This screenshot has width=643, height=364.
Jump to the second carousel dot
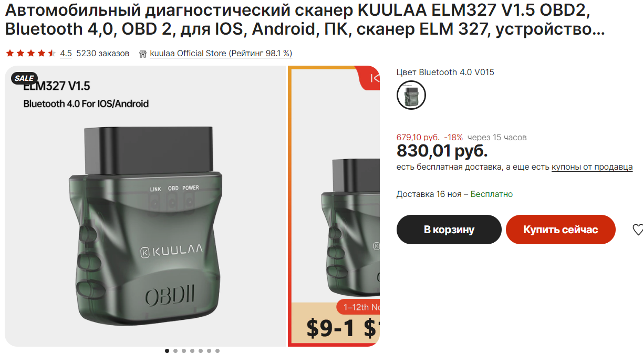175,351
